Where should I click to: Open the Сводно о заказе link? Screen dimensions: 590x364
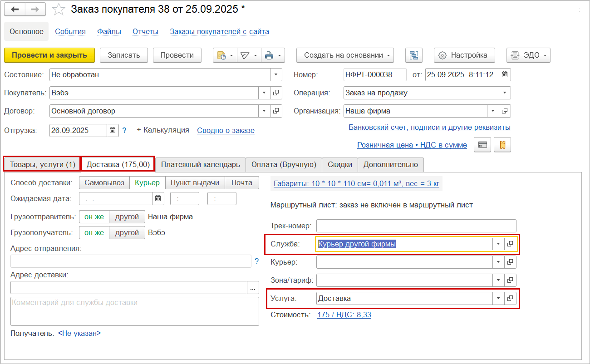click(x=226, y=130)
